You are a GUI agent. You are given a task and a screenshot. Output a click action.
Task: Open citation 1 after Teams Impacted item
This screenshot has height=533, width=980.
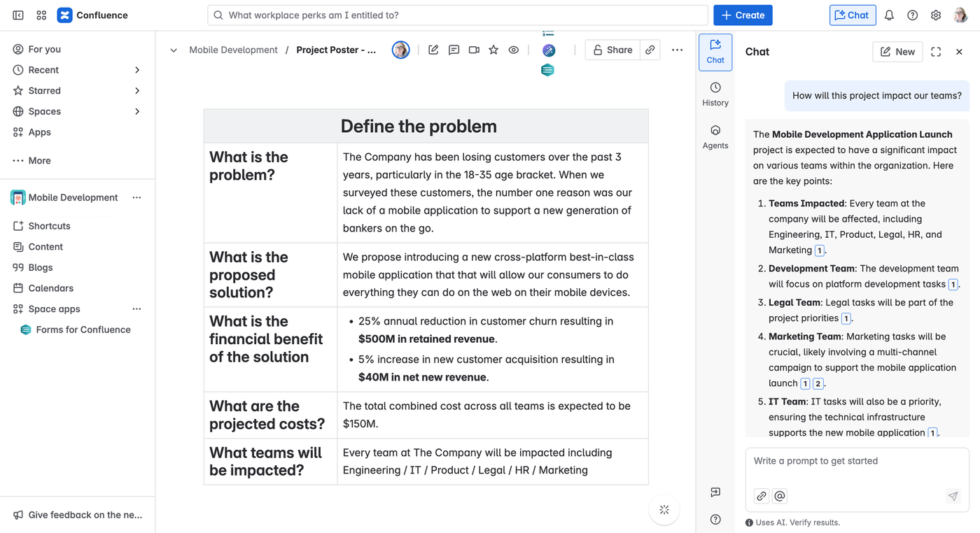click(x=819, y=250)
